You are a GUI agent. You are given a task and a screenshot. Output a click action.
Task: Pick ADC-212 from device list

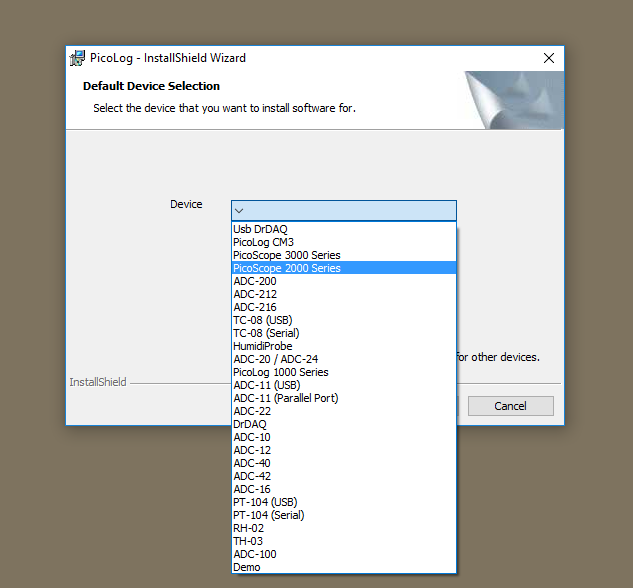click(344, 294)
